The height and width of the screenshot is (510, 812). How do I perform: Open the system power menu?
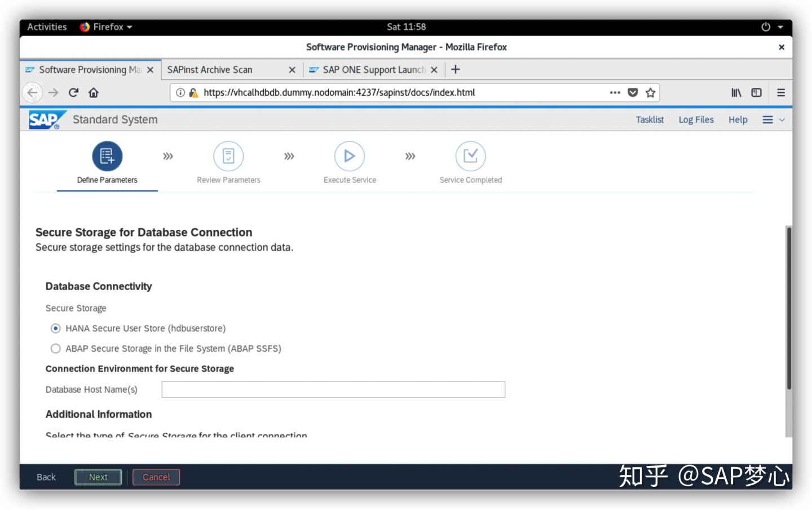click(766, 26)
